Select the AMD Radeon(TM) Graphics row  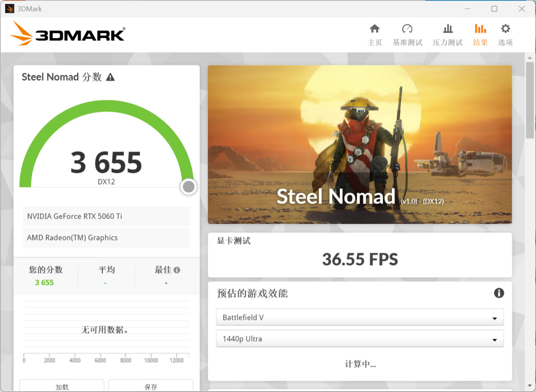click(x=106, y=238)
